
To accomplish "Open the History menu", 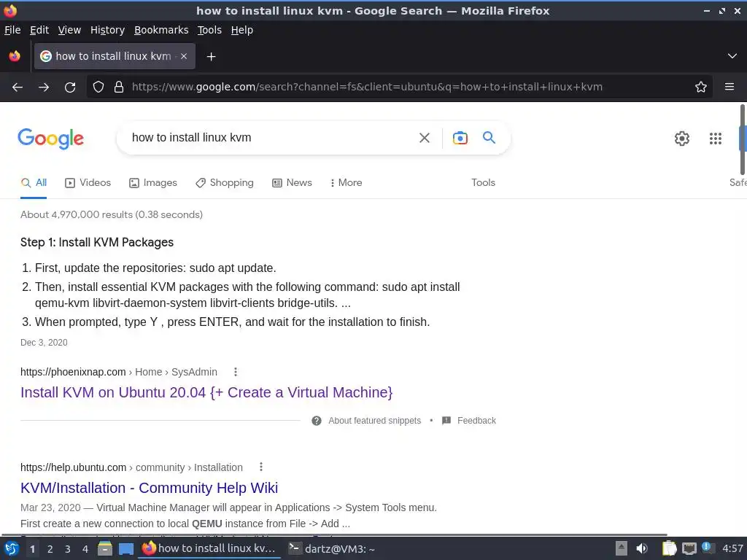I will coord(108,30).
